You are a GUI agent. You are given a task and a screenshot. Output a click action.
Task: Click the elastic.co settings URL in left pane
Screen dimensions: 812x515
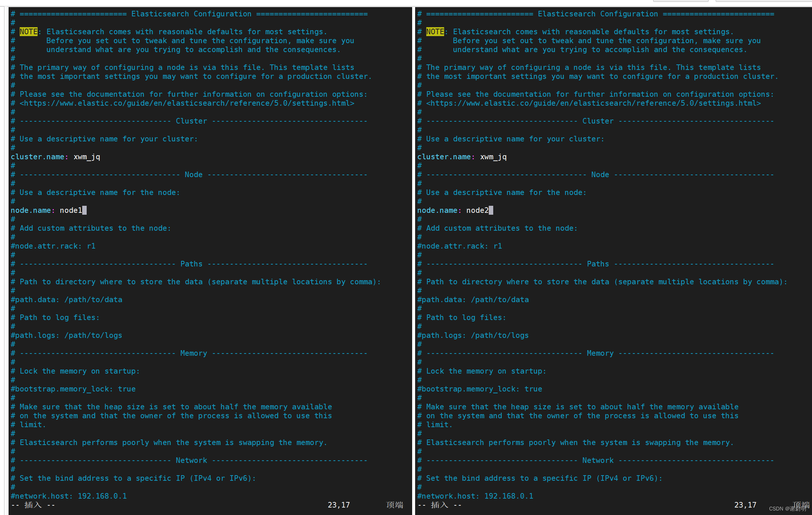(187, 103)
